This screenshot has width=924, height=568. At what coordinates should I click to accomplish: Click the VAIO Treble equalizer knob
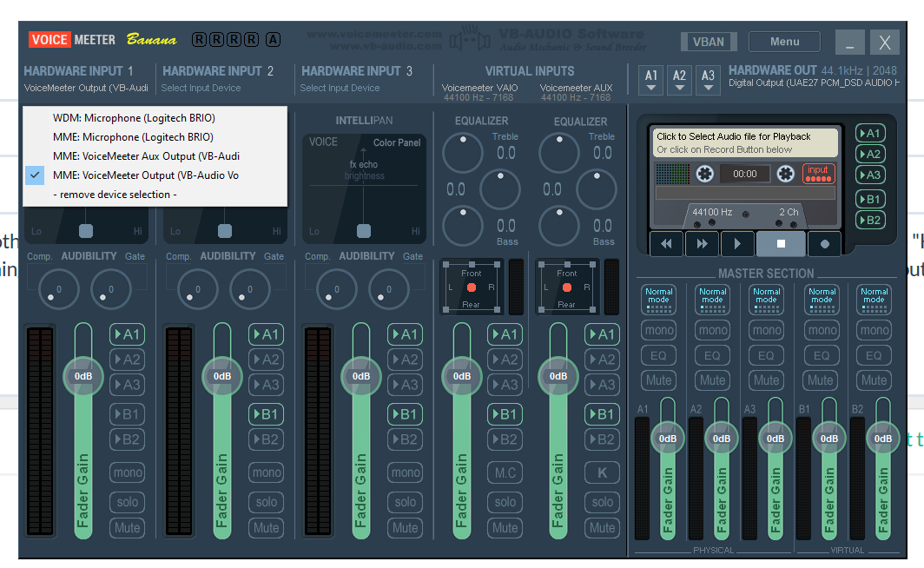pyautogui.click(x=463, y=153)
